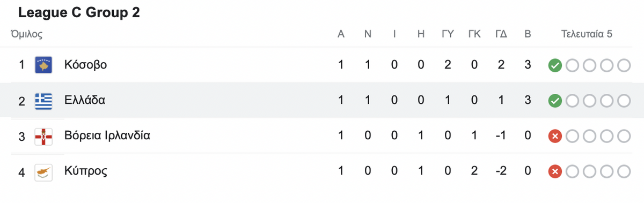Click the Kosovo flag icon
Viewport: 644px width, 203px height.
point(43,65)
